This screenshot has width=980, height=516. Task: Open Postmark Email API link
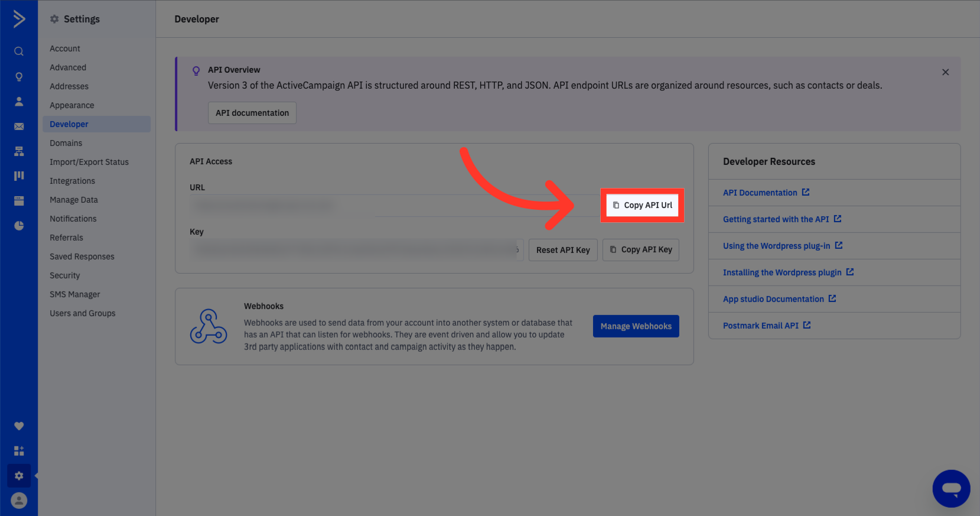(x=761, y=326)
